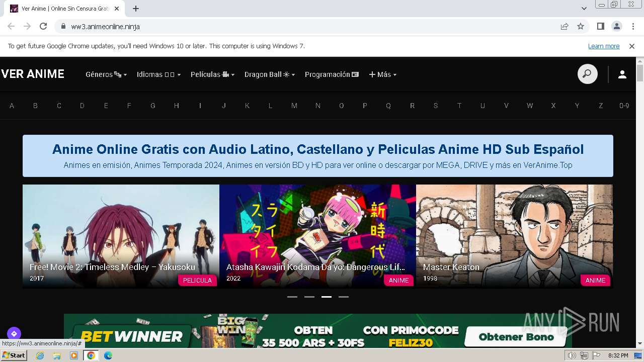
Task: Select the first carousel page indicator
Action: pyautogui.click(x=292, y=297)
